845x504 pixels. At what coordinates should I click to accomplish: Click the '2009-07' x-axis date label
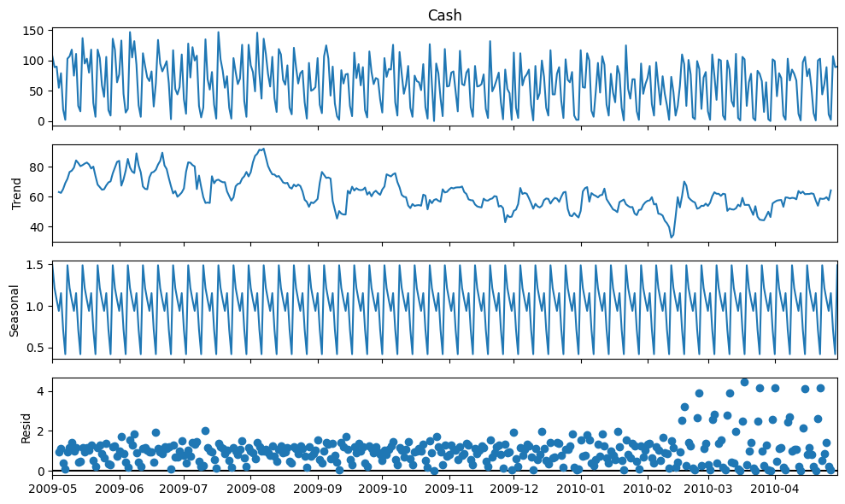coord(184,489)
